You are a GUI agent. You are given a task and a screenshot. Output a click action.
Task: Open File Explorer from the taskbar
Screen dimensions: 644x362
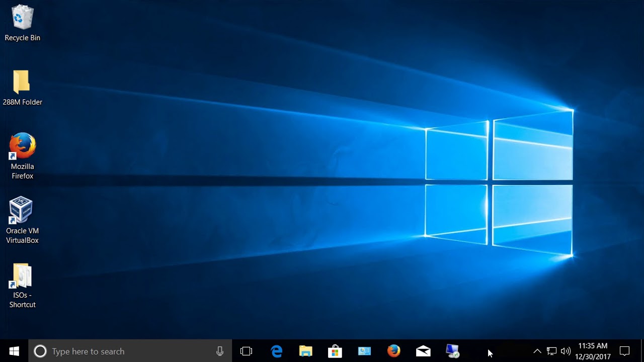(x=306, y=351)
